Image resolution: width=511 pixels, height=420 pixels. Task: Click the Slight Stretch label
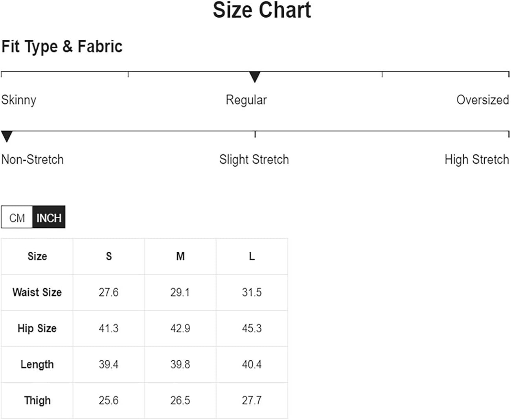pos(254,160)
